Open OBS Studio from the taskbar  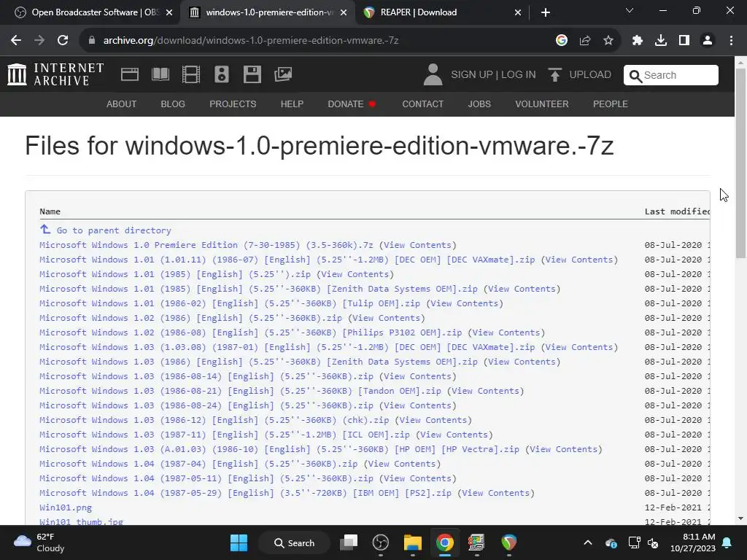(381, 542)
